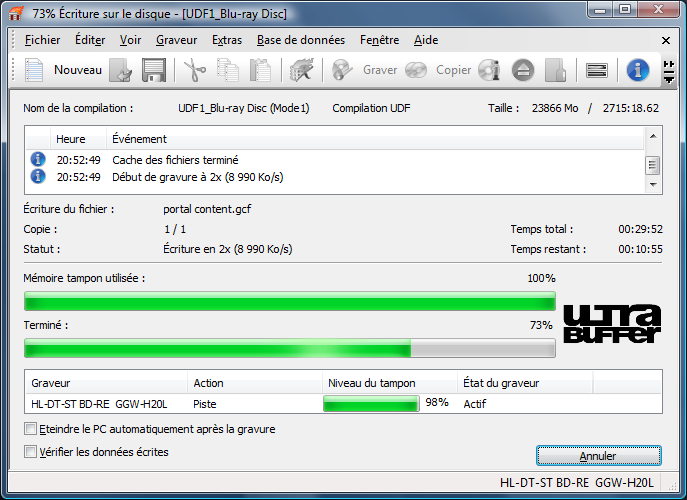Click the Terminé progress bar
The width and height of the screenshot is (687, 500).
(x=289, y=348)
